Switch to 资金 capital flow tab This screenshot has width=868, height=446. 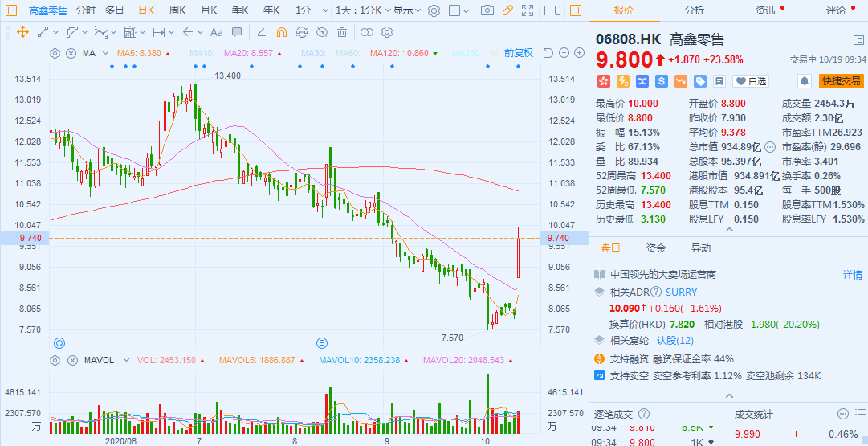point(656,248)
